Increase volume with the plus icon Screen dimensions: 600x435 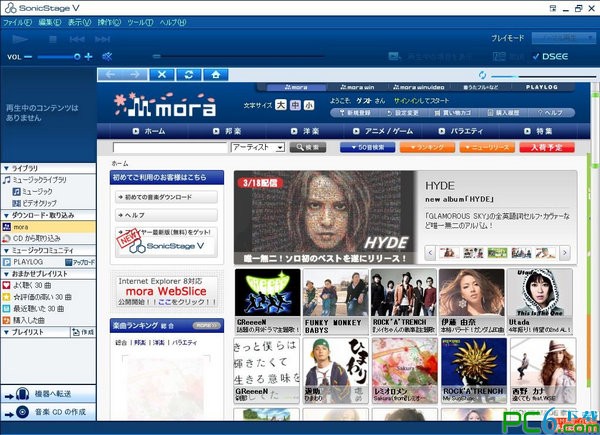coord(88,57)
